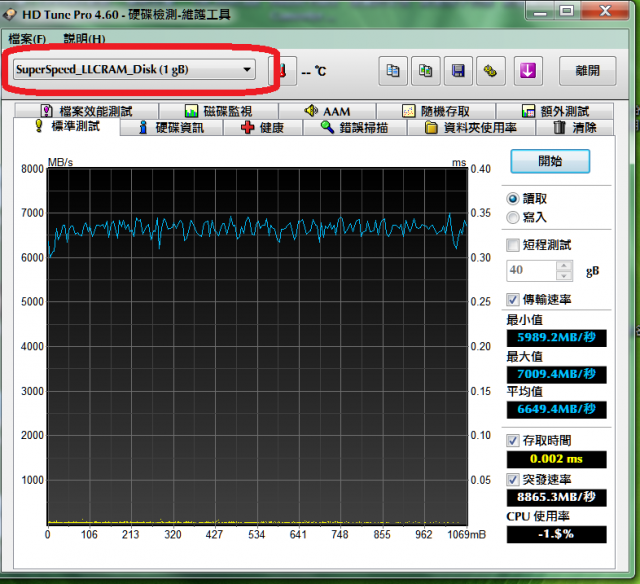Open options wrench settings icon
640x584 pixels.
click(491, 71)
